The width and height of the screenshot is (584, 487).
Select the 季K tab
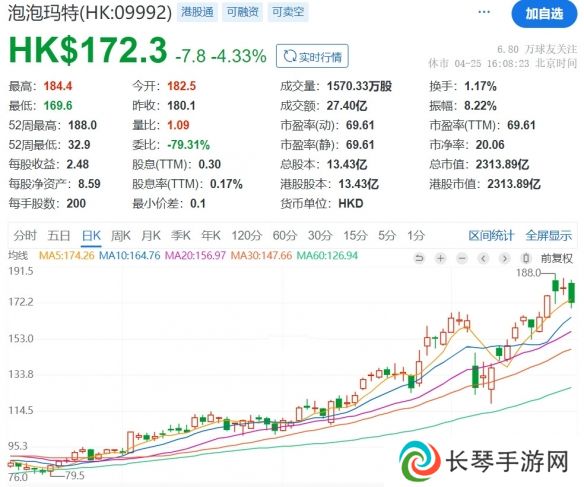181,235
